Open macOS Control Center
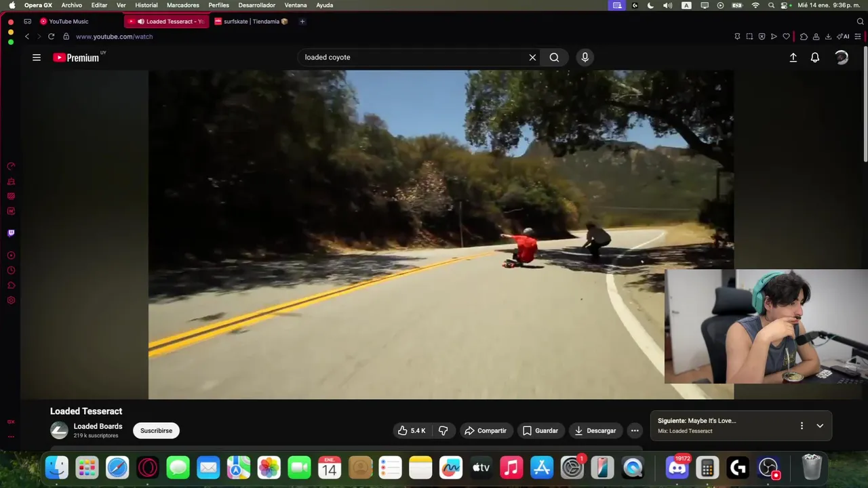The height and width of the screenshot is (488, 868). click(x=785, y=5)
